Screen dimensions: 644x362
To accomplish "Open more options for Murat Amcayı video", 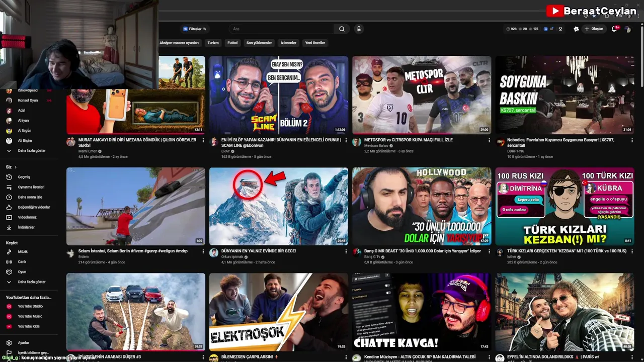I will pos(203,140).
